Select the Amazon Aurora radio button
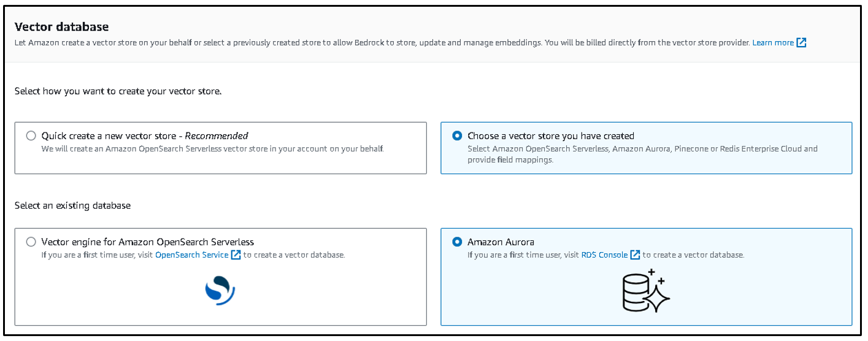The width and height of the screenshot is (868, 341). pos(457,242)
